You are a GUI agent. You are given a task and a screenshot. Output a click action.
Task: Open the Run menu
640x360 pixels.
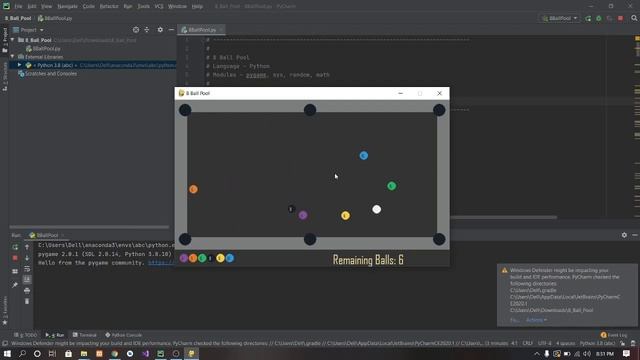(128, 6)
